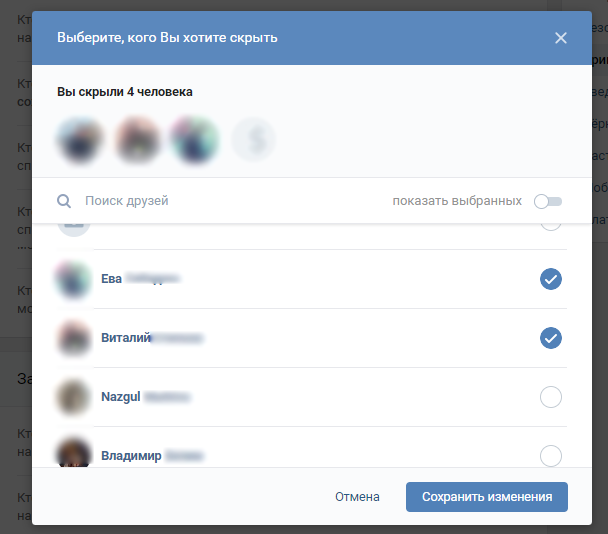Remove third hidden person avatar
Screen dimensions: 608x534
tap(195, 140)
